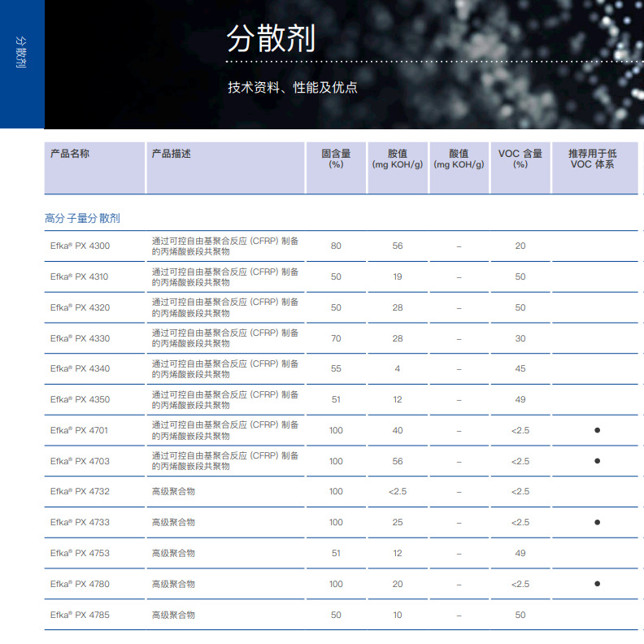Click product name "Efka PX 4733"

point(80,522)
